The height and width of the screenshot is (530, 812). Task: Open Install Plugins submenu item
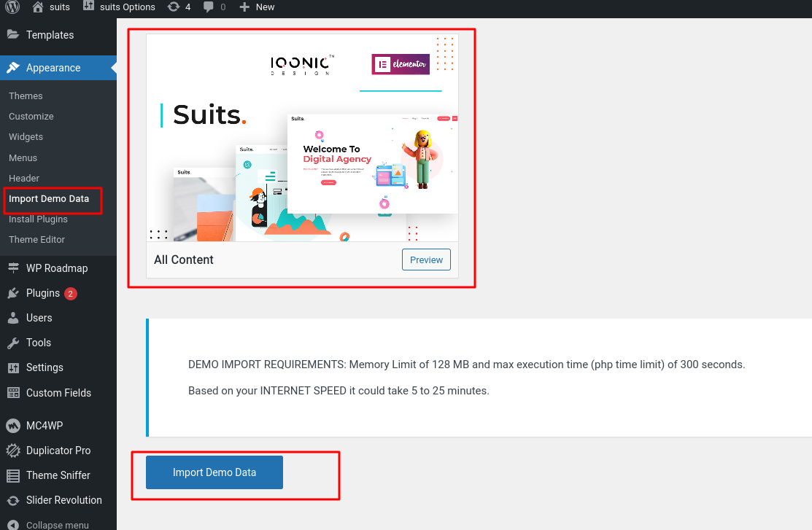(x=39, y=219)
